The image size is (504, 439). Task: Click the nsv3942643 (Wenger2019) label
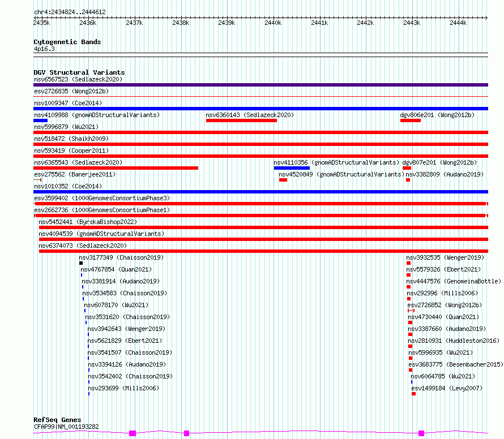point(126,329)
